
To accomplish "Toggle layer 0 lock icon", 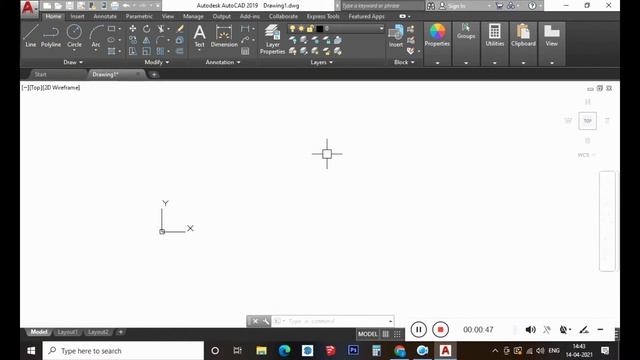I will pyautogui.click(x=310, y=29).
